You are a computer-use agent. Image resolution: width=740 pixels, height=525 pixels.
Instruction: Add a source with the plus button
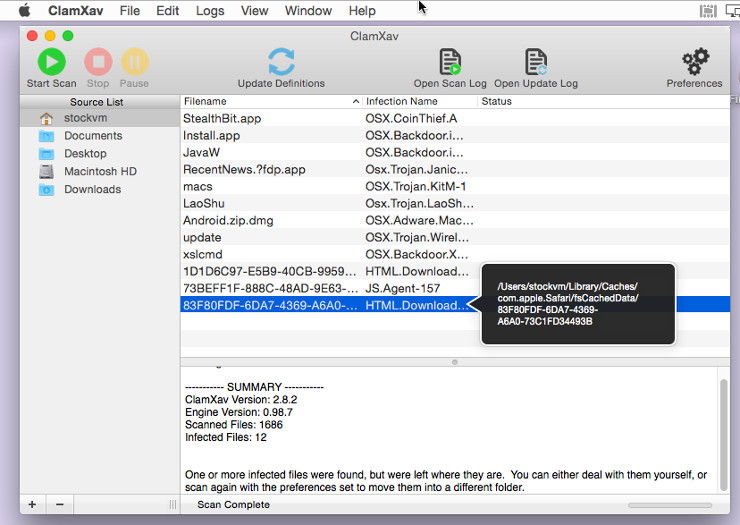click(32, 504)
